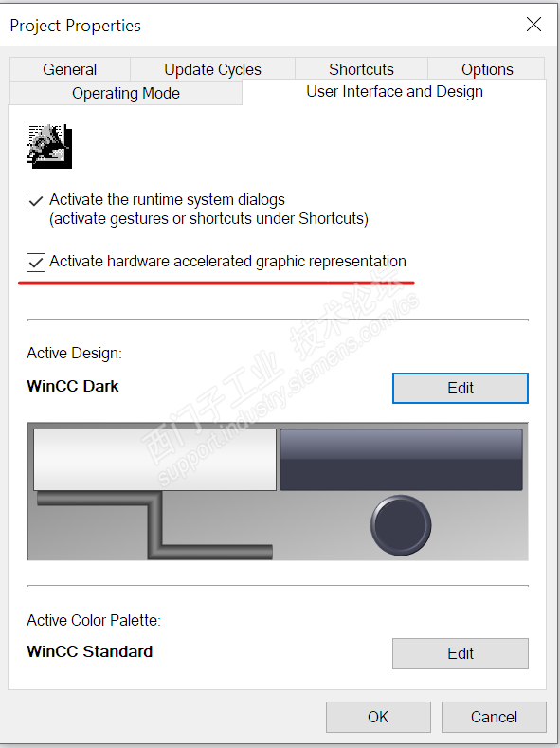Image resolution: width=560 pixels, height=748 pixels.
Task: Click the white button sample in preview
Action: tap(154, 460)
